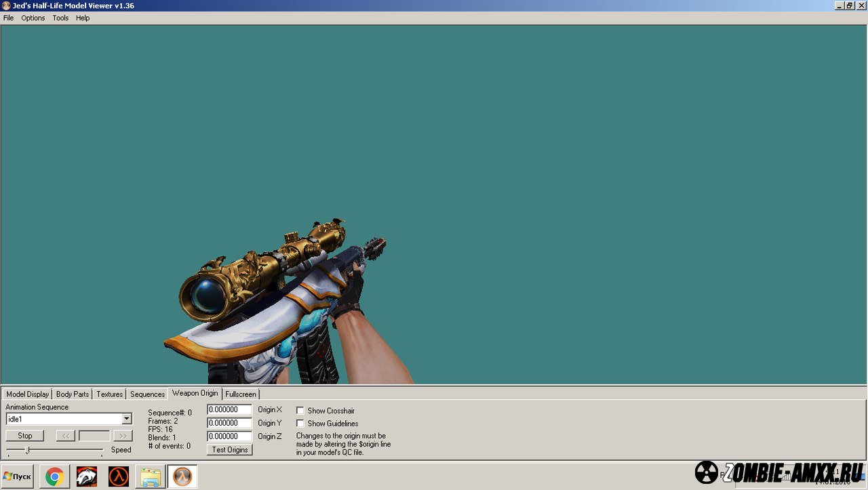This screenshot has height=490, width=868.
Task: Switch to the Model Display tab
Action: pyautogui.click(x=28, y=394)
